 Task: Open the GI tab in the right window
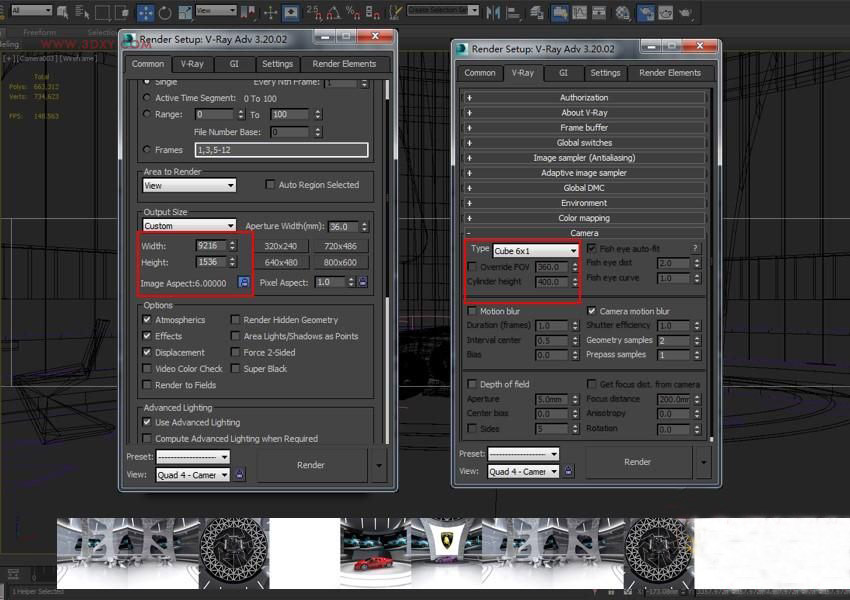point(563,73)
